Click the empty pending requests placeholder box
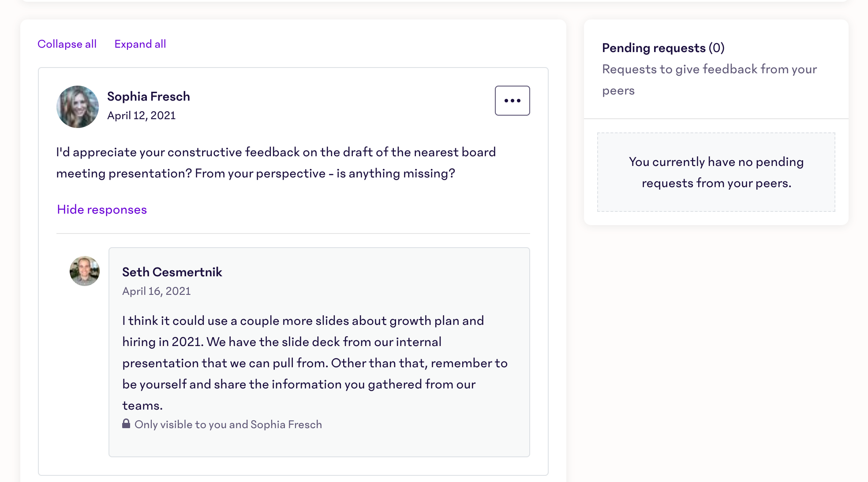Screen dimensions: 868x482 [716, 172]
